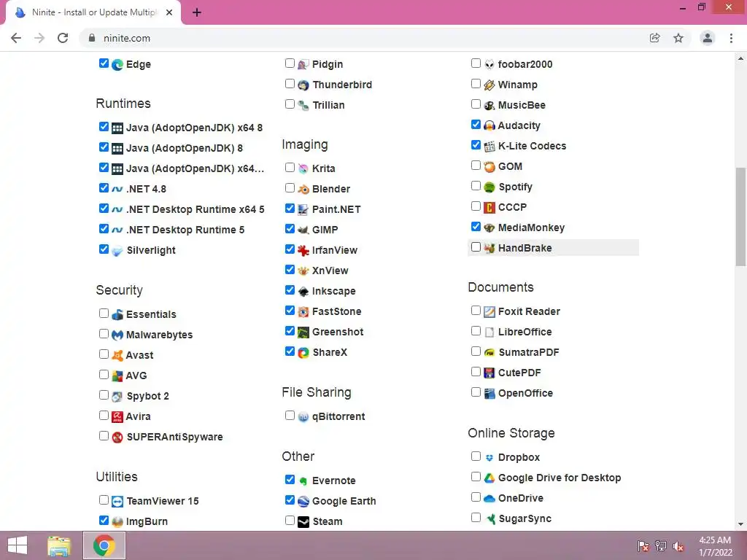The width and height of the screenshot is (747, 560).
Task: Click the IrfanView red splat icon
Action: [x=303, y=251]
